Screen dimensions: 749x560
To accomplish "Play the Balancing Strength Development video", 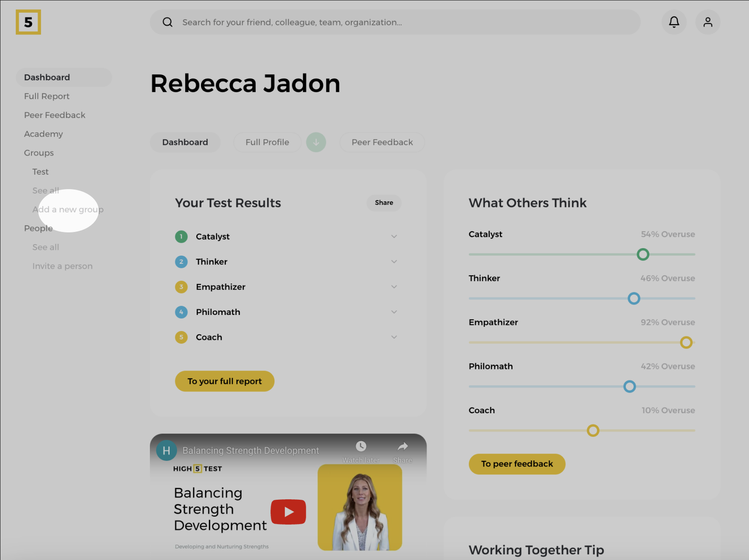I will pos(288,512).
